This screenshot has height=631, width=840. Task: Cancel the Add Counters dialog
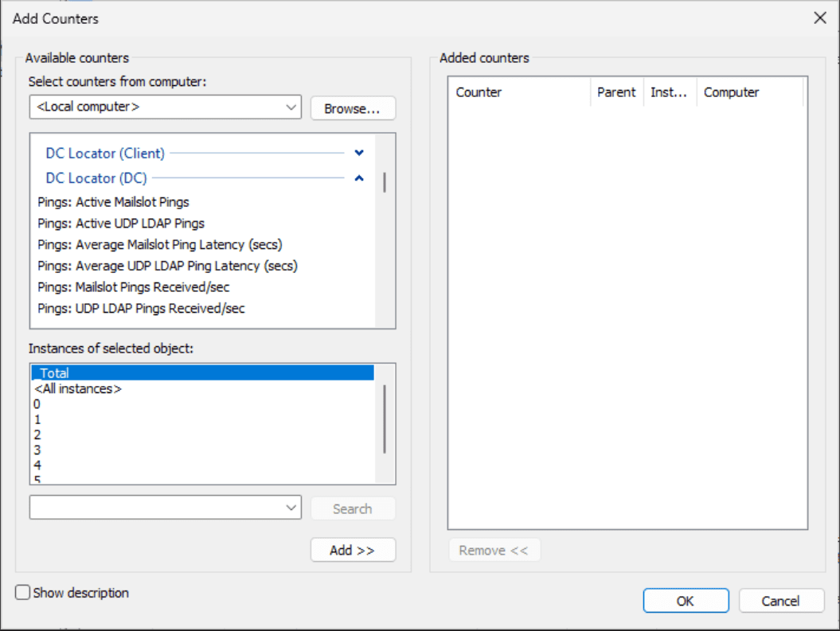point(780,601)
